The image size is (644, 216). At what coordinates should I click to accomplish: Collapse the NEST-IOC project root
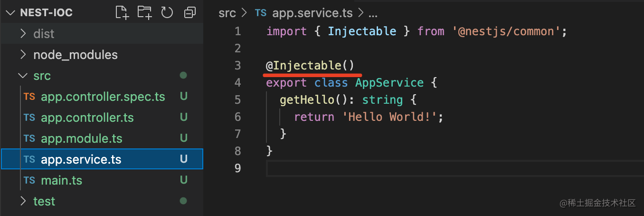[10, 13]
